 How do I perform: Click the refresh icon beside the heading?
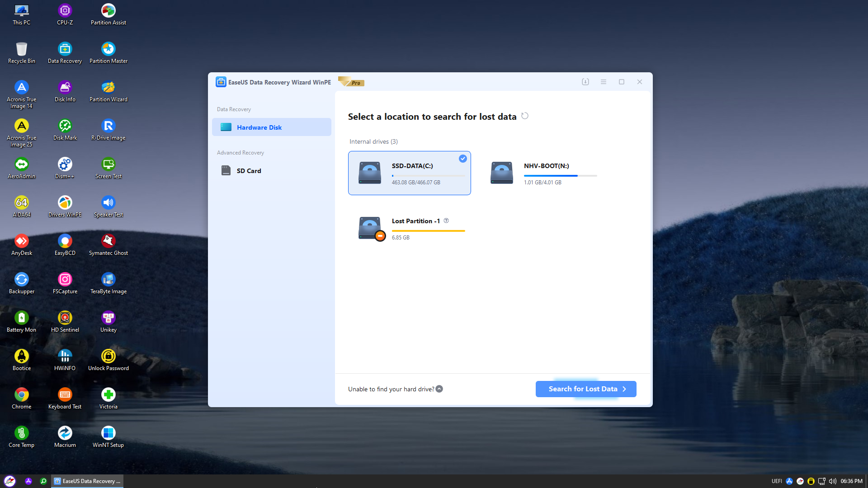524,116
